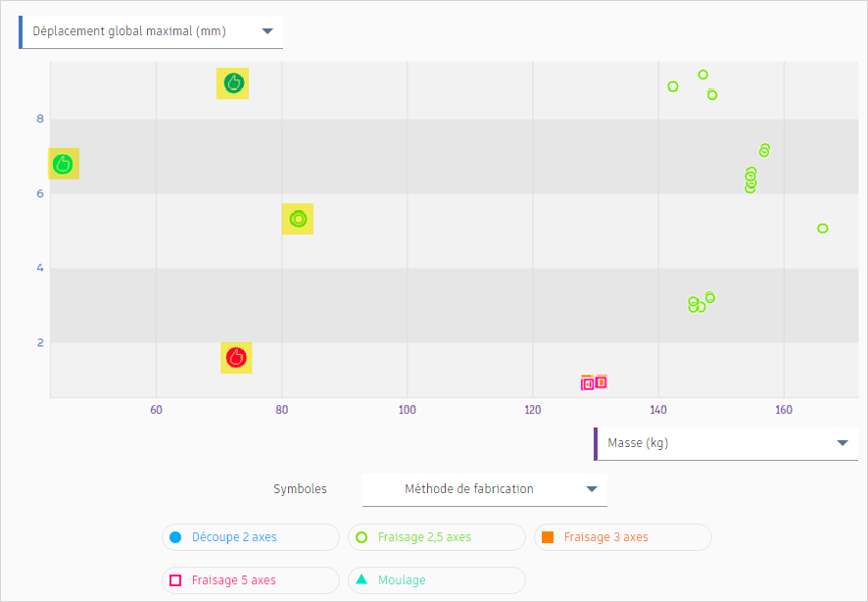
Task: Click one of the pink Fraisage 5 axes square markers
Action: [589, 382]
